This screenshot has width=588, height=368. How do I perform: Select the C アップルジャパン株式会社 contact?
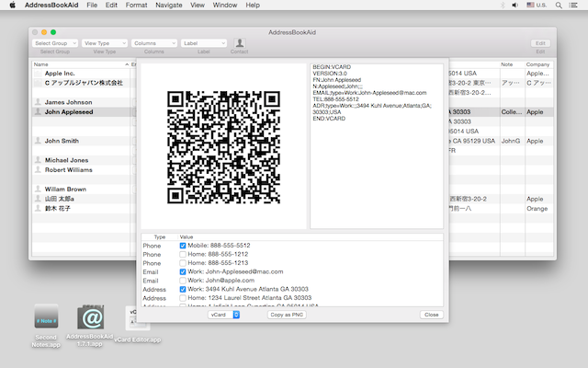(84, 83)
